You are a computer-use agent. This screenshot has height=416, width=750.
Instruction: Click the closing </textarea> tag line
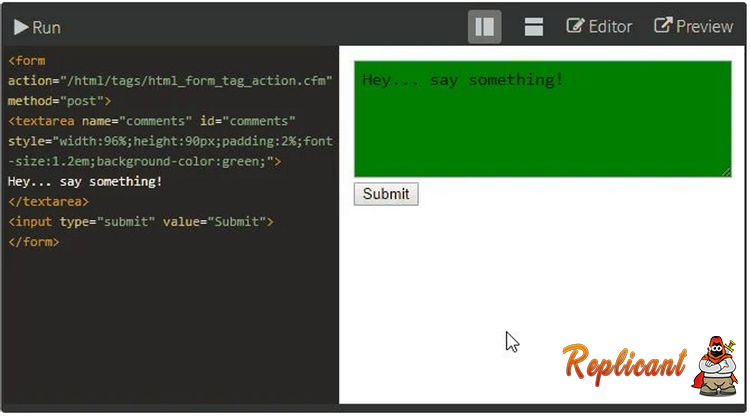tap(48, 201)
